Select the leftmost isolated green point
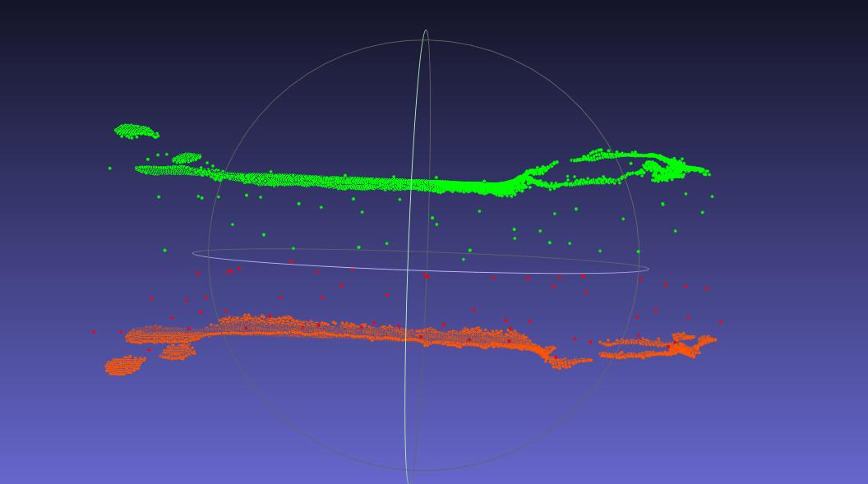Screen dimensions: 868x484 click(x=109, y=168)
